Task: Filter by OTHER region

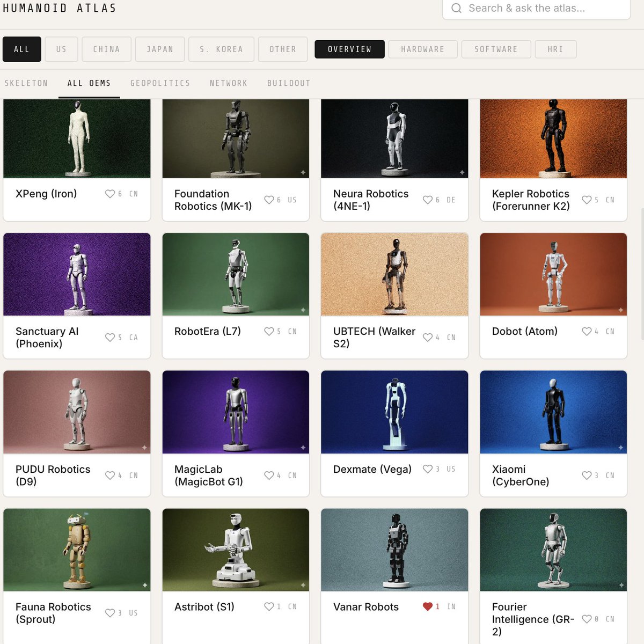Action: [283, 49]
